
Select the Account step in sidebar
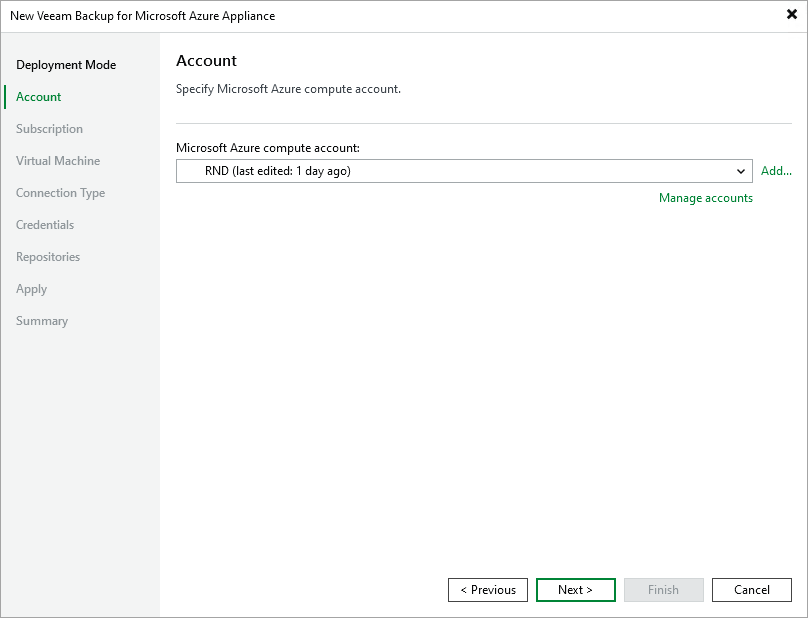pyautogui.click(x=39, y=97)
